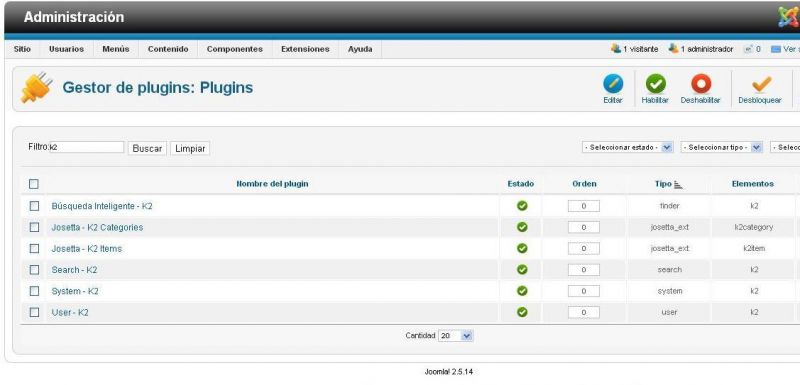This screenshot has width=800, height=385.
Task: Click the 'k2category' element cell
Action: (754, 227)
